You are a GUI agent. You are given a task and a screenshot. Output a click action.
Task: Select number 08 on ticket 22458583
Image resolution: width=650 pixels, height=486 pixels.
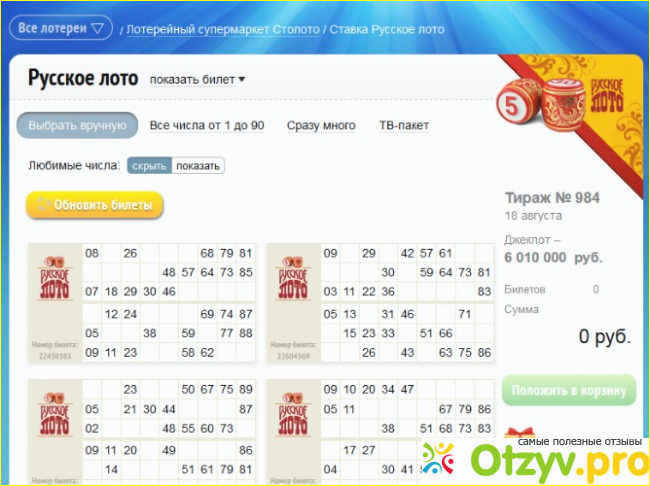pos(92,254)
